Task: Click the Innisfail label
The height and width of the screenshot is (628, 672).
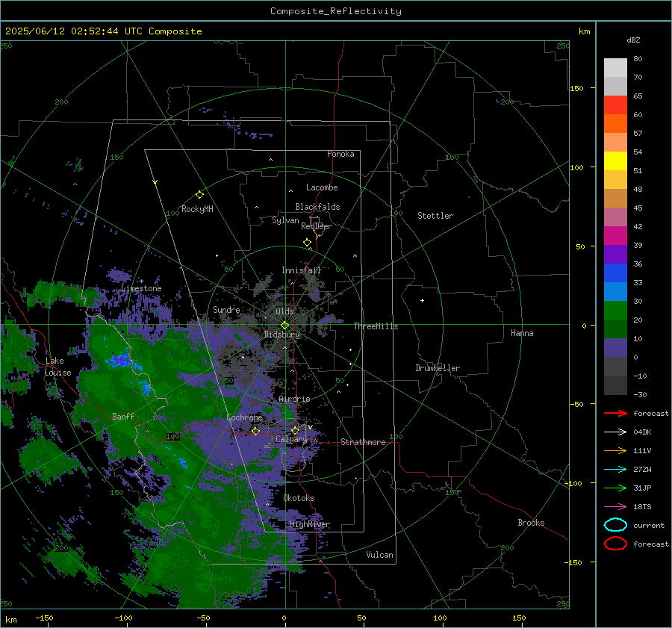Action: [x=301, y=270]
